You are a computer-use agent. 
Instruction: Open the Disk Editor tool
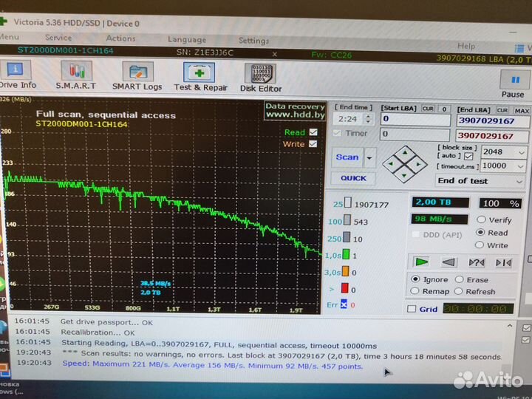click(260, 78)
